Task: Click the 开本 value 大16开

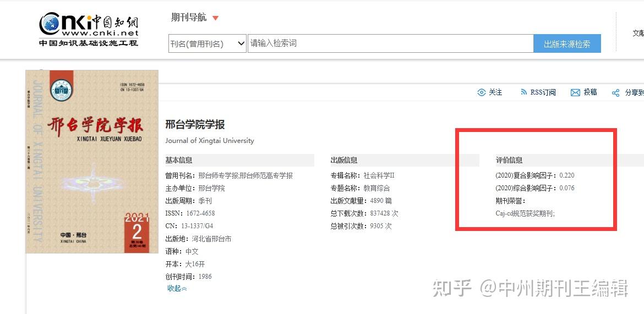Action: click(x=195, y=264)
